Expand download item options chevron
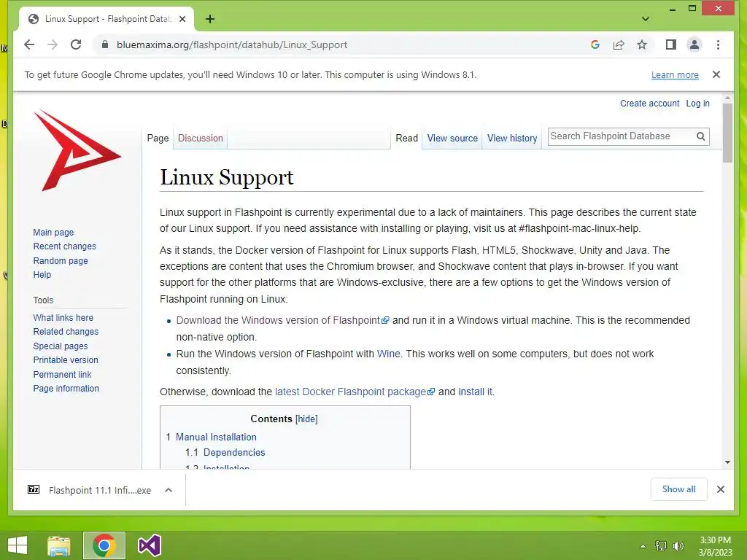Image resolution: width=747 pixels, height=560 pixels. 169,490
